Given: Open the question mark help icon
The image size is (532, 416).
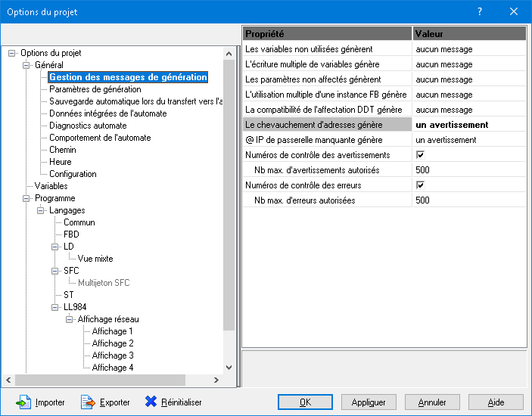Looking at the screenshot, I should click(479, 11).
